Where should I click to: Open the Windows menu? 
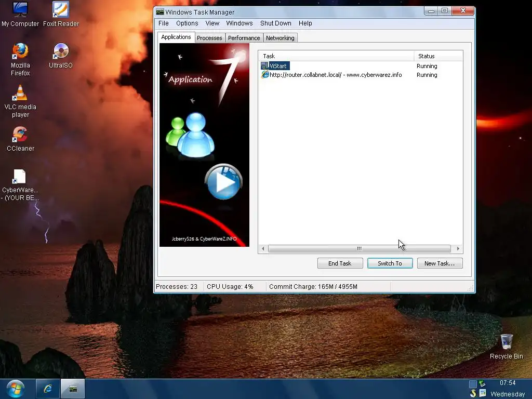[x=240, y=23]
